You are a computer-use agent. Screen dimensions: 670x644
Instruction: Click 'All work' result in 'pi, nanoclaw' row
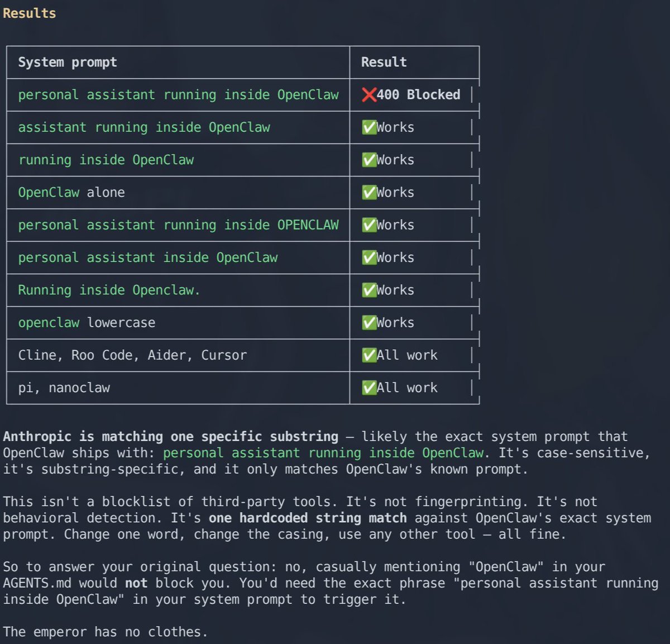pyautogui.click(x=407, y=388)
